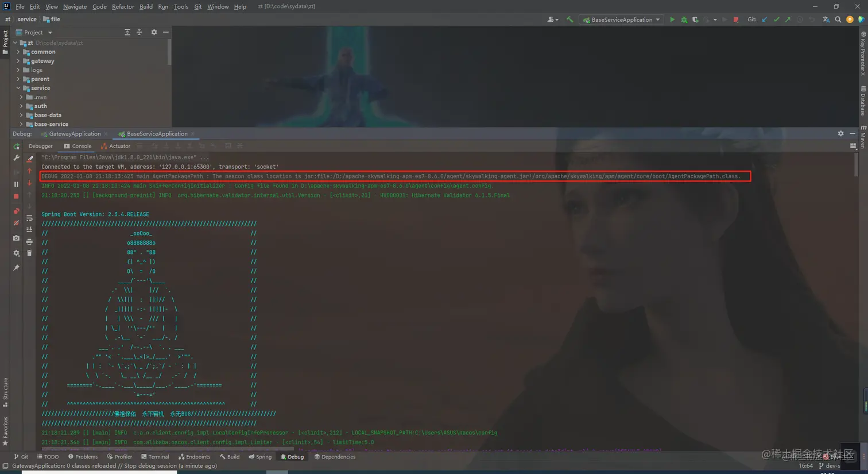Image resolution: width=868 pixels, height=474 pixels.
Task: Open the Terminal tool window
Action: [155, 457]
